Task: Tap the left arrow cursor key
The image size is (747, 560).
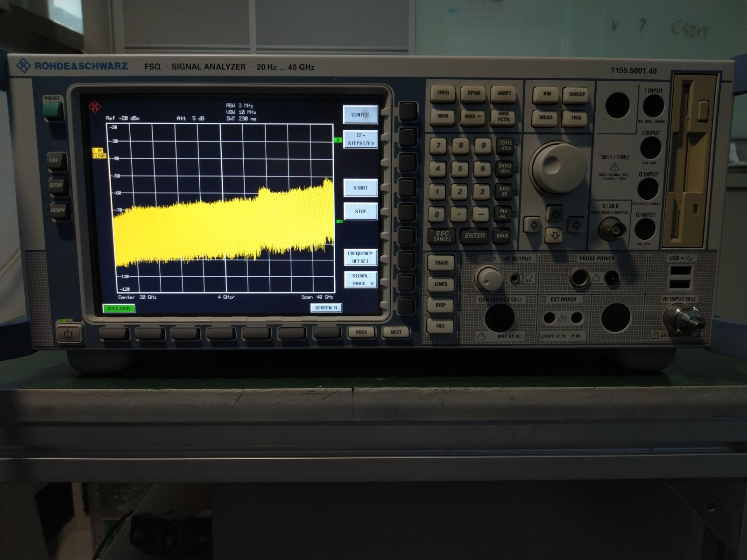Action: (x=533, y=225)
